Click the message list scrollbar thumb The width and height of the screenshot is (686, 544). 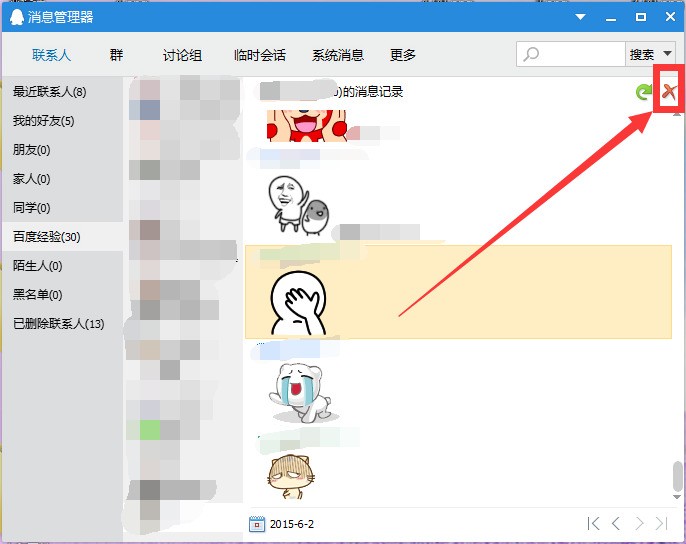[677, 476]
